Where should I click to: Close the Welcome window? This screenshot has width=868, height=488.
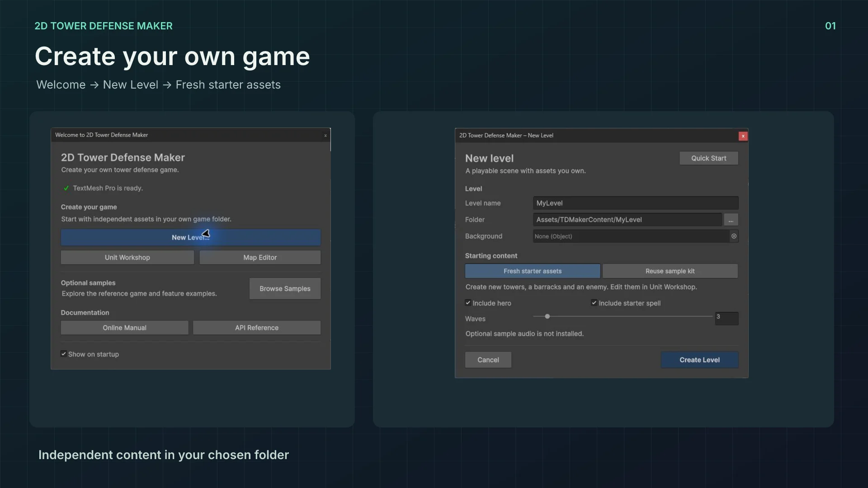click(x=325, y=135)
